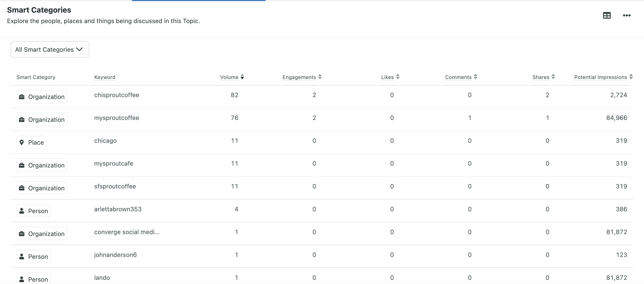
Task: Click the Smart Categories heading
Action: click(x=39, y=10)
